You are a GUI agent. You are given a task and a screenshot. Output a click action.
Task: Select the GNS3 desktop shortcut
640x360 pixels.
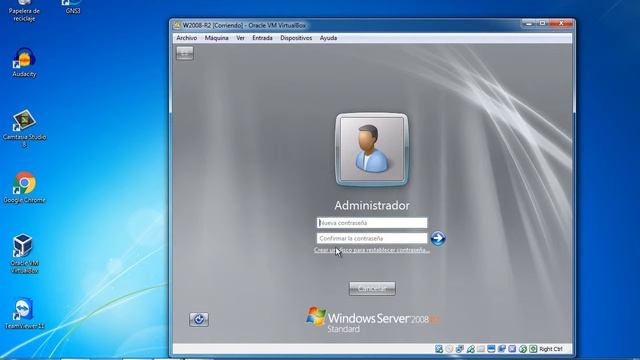(x=73, y=7)
